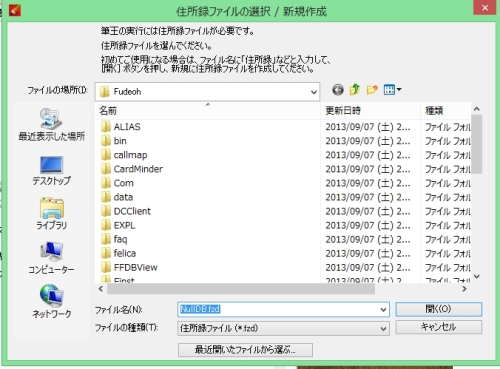Select the FFDBView folder icon
The height and width of the screenshot is (369, 500).
(x=106, y=267)
